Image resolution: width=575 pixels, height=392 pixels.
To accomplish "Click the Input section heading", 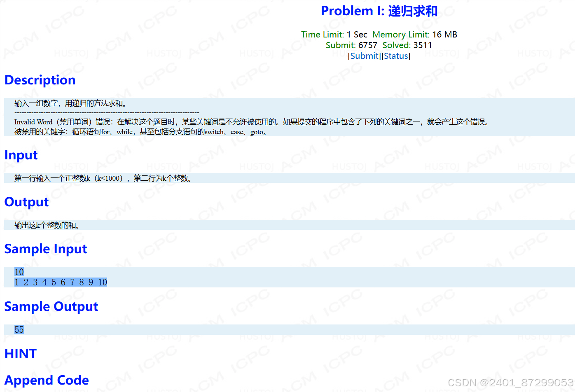I will tap(21, 155).
